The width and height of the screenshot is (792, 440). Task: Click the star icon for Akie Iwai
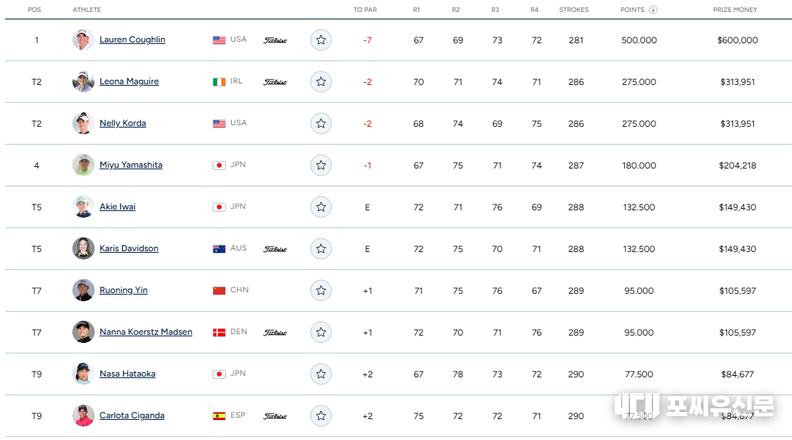click(321, 207)
